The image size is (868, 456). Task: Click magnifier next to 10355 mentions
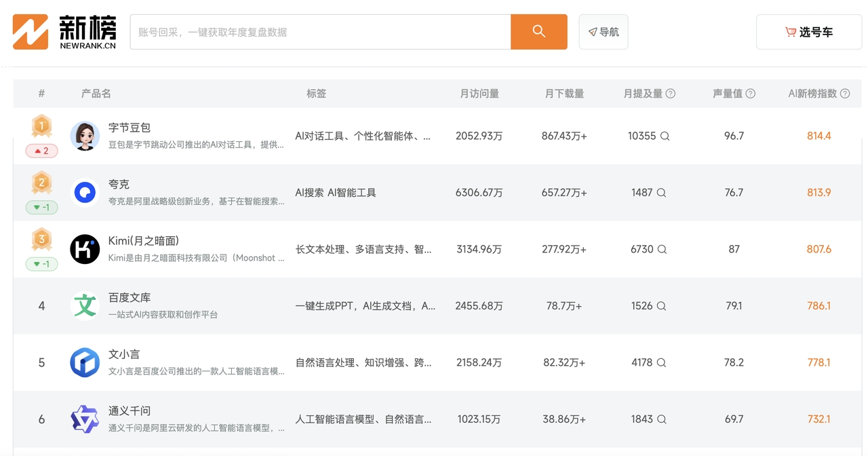665,136
